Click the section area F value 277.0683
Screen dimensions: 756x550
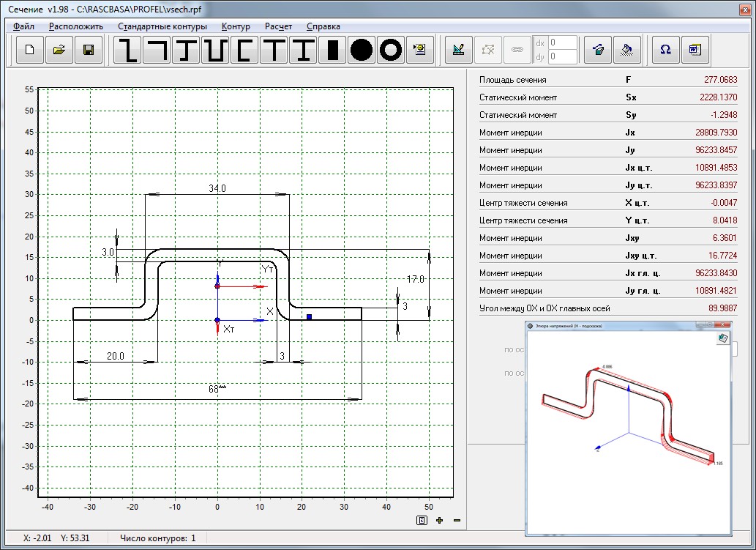(x=720, y=80)
